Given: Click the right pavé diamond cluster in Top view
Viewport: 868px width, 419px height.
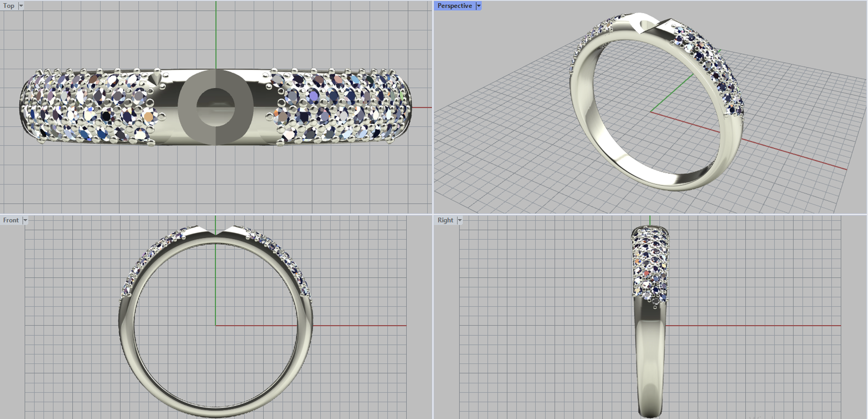Looking at the screenshot, I should tap(342, 107).
